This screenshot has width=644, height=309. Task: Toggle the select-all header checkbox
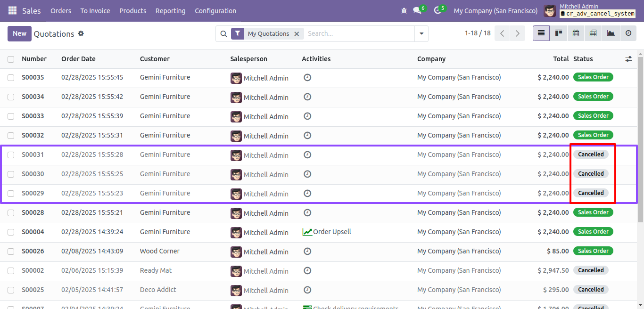click(x=11, y=59)
